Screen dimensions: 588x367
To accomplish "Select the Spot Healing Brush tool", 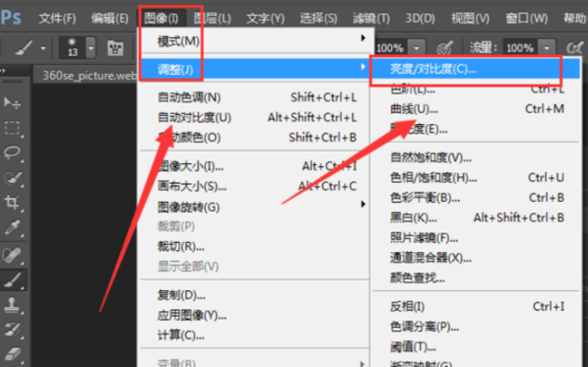I will [x=12, y=255].
